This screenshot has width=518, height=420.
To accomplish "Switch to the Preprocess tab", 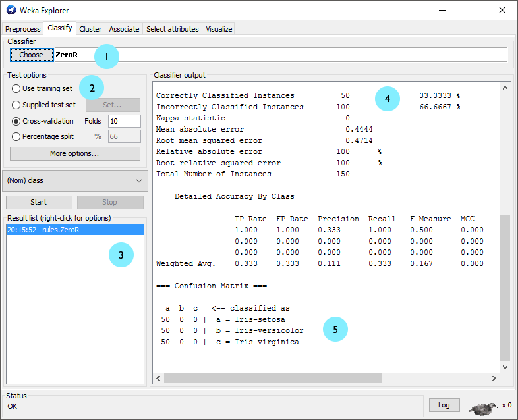I will [23, 29].
